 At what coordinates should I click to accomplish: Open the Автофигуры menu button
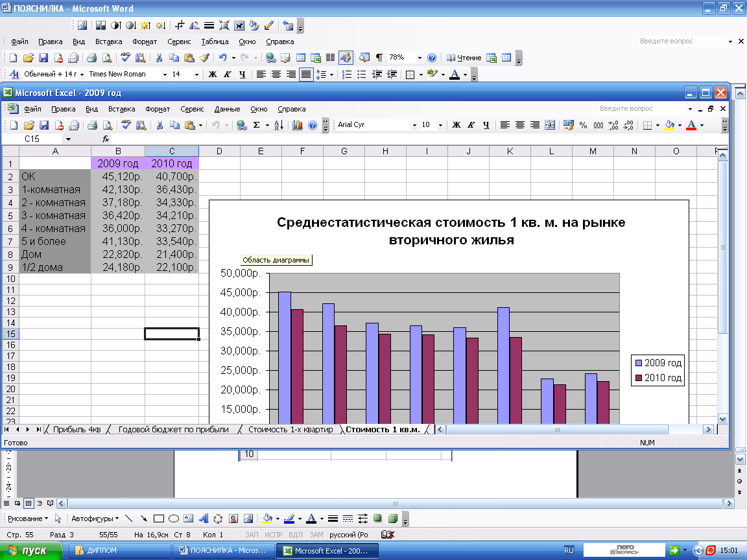95,519
